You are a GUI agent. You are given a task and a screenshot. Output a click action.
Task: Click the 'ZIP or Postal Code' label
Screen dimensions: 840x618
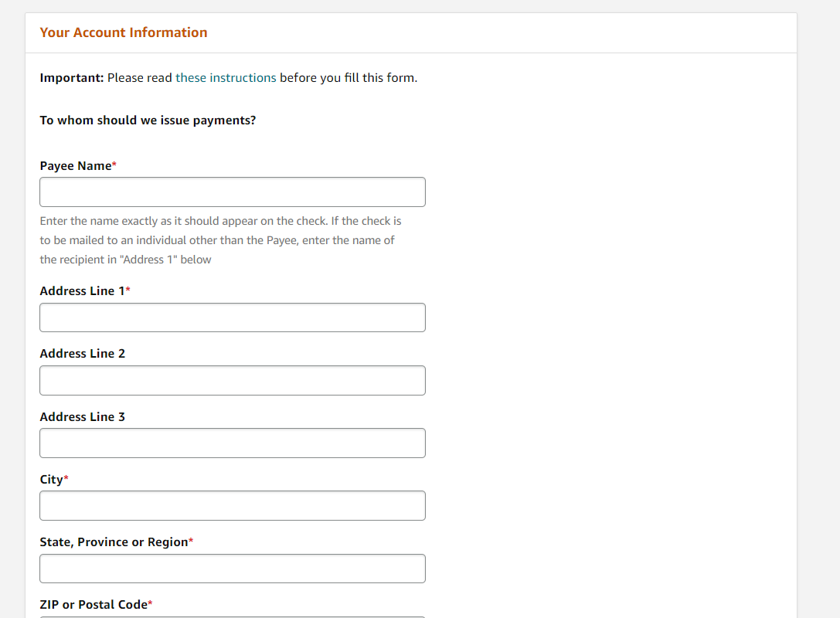pos(93,605)
